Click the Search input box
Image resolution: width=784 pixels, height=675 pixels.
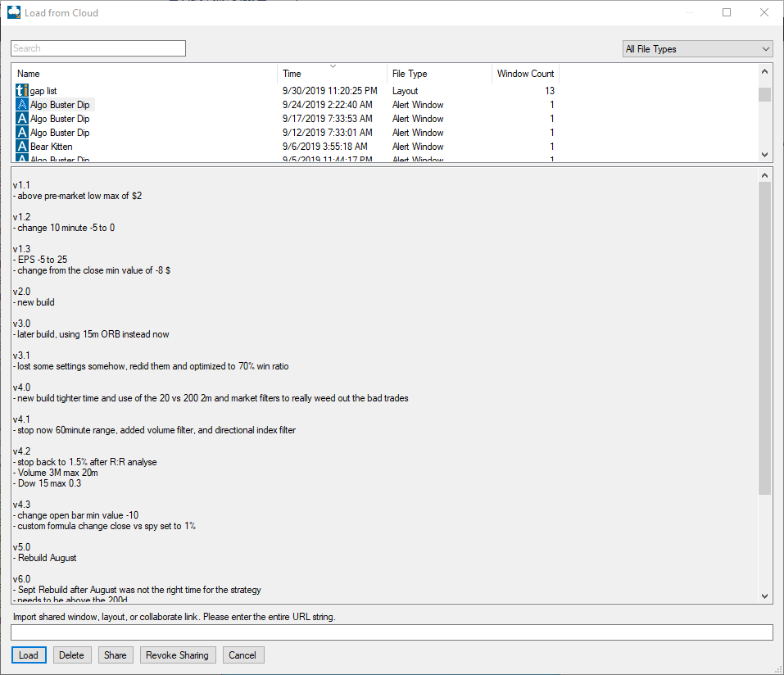click(x=97, y=48)
